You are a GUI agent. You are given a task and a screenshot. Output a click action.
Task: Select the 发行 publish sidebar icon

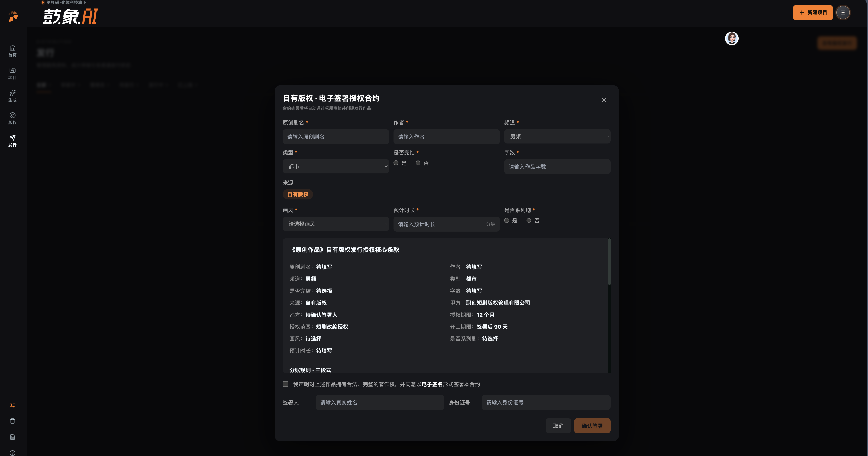pyautogui.click(x=12, y=141)
